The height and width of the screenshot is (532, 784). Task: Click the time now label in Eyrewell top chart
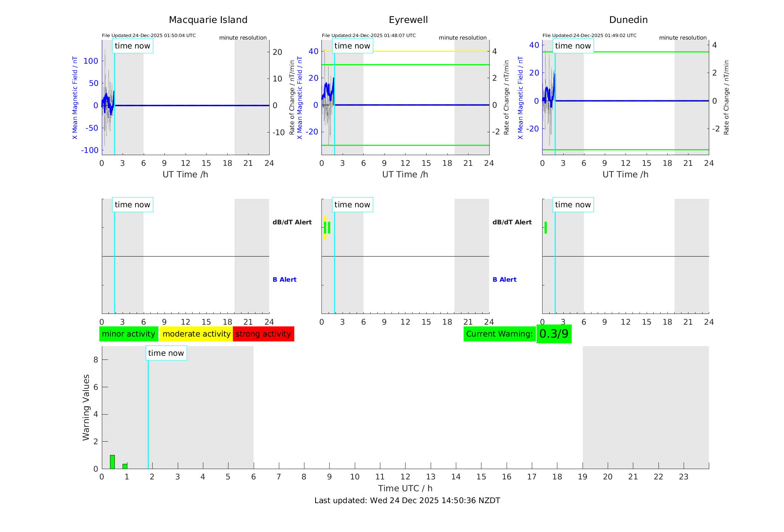352,46
